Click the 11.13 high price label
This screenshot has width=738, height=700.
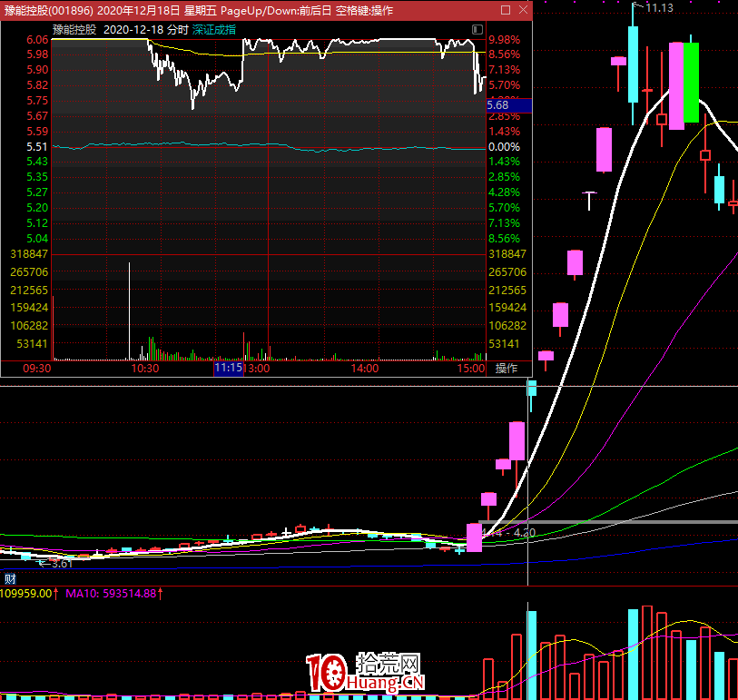(x=659, y=8)
